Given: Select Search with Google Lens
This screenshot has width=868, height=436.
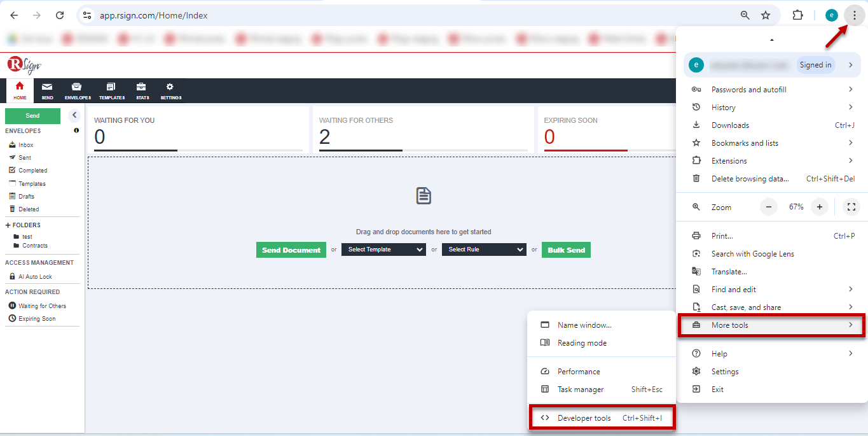Looking at the screenshot, I should pos(772,254).
